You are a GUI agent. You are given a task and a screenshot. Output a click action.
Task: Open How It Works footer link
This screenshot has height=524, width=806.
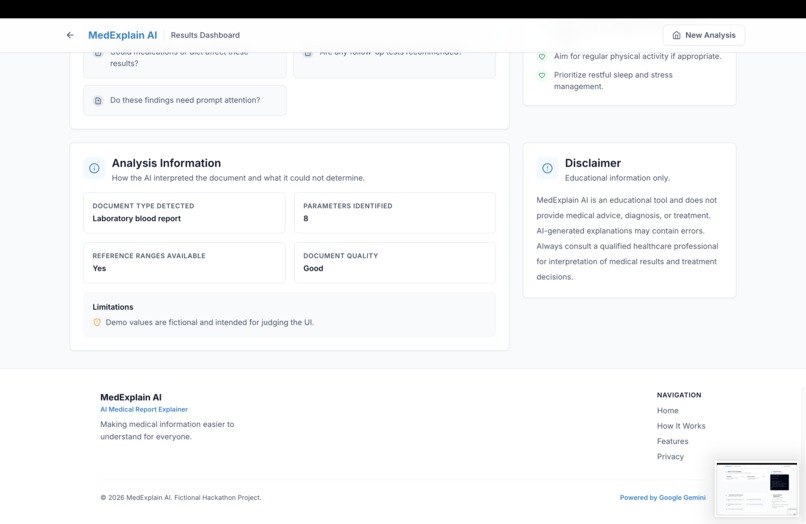point(681,426)
